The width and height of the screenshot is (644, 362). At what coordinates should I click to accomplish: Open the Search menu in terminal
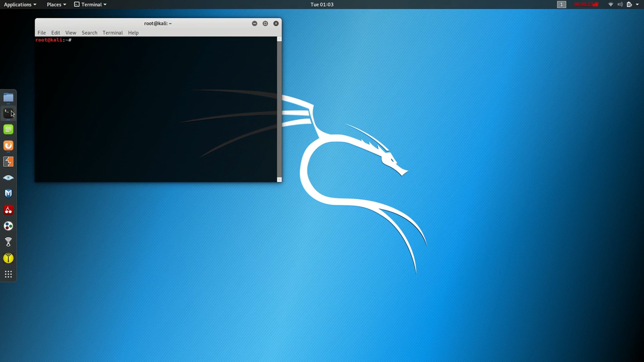coord(89,33)
